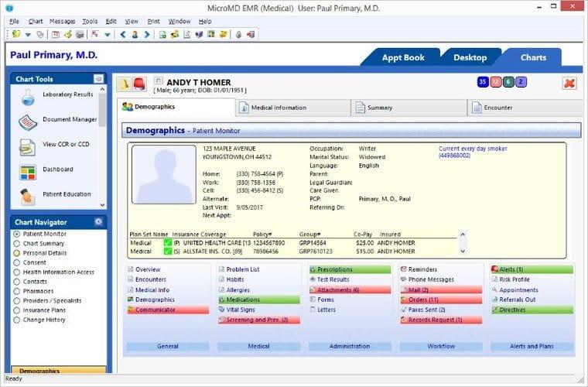This screenshot has width=588, height=387.
Task: Open the Summary tab
Action: pyautogui.click(x=409, y=108)
